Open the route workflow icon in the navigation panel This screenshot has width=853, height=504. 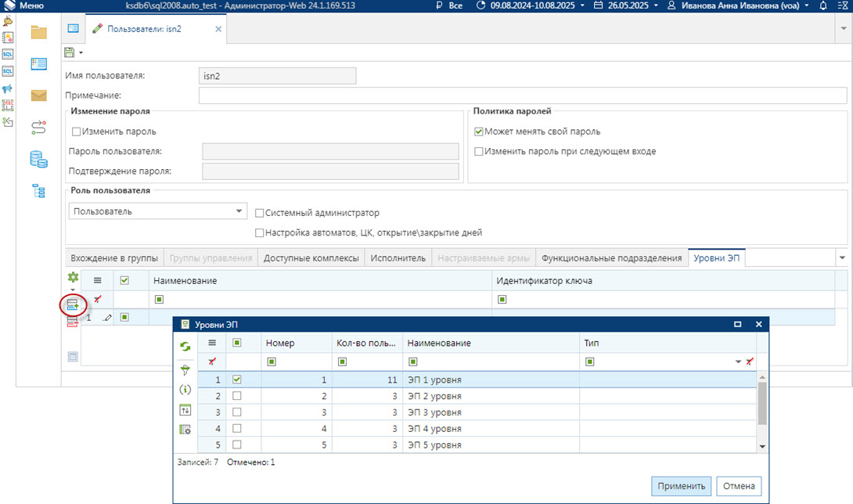[38, 128]
